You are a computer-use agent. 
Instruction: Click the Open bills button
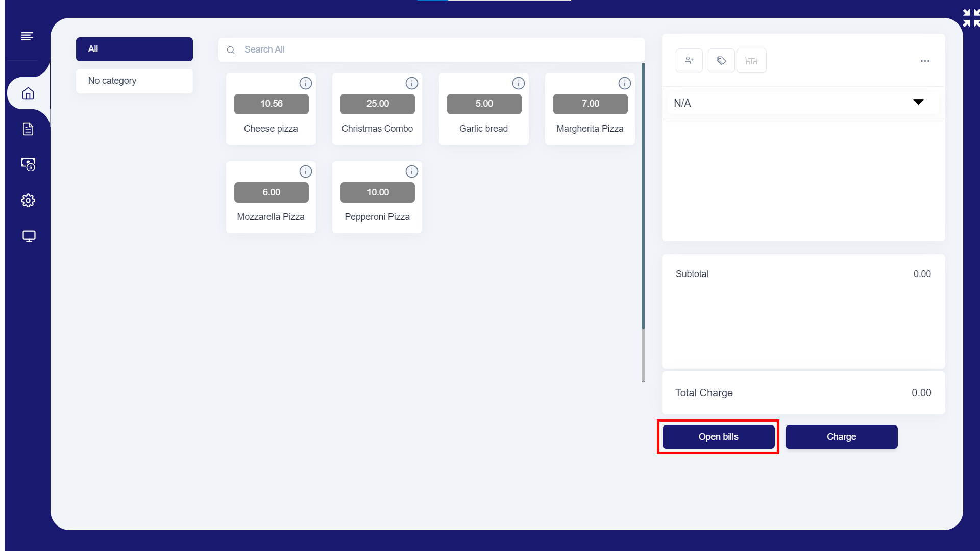pos(718,437)
